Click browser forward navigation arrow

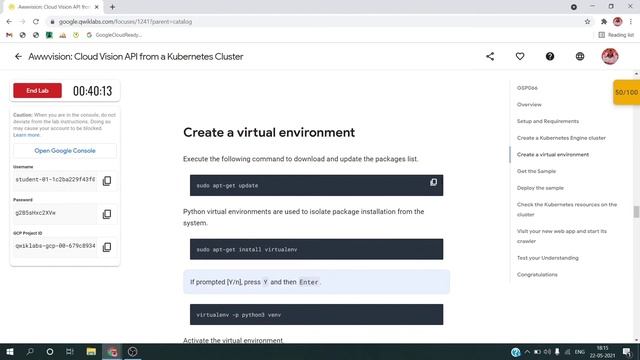22,22
